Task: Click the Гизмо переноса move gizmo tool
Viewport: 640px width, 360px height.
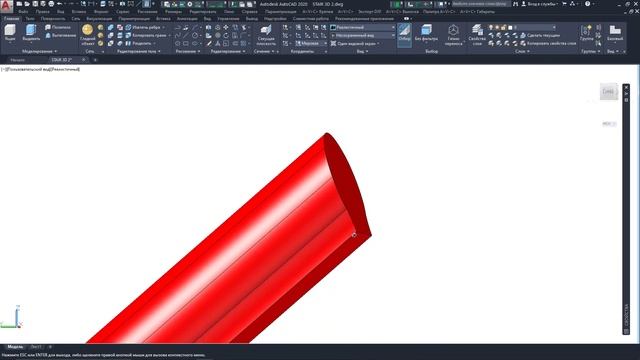Action: (x=453, y=35)
